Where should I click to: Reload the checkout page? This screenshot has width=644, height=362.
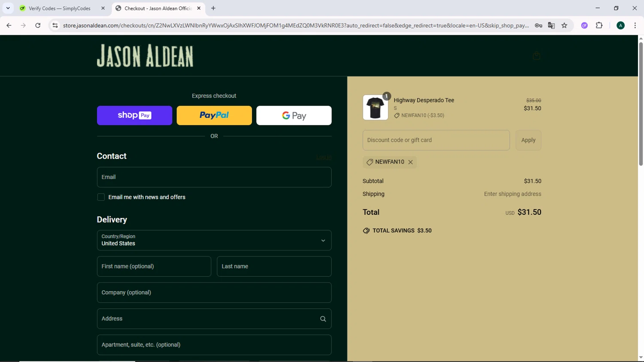[38, 25]
